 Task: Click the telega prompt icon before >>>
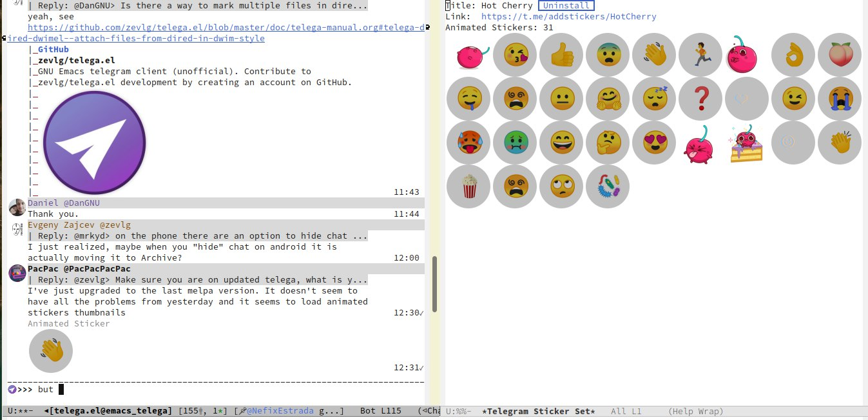pos(12,390)
